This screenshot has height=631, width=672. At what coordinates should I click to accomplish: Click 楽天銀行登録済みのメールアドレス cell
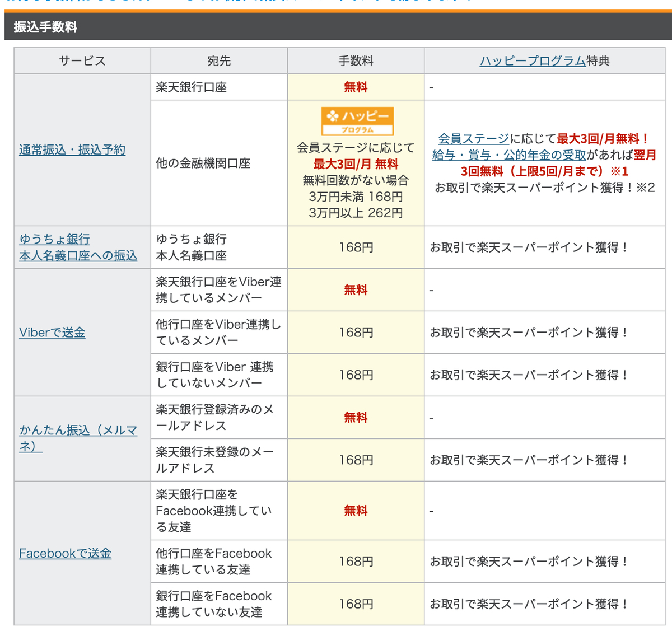point(219,418)
